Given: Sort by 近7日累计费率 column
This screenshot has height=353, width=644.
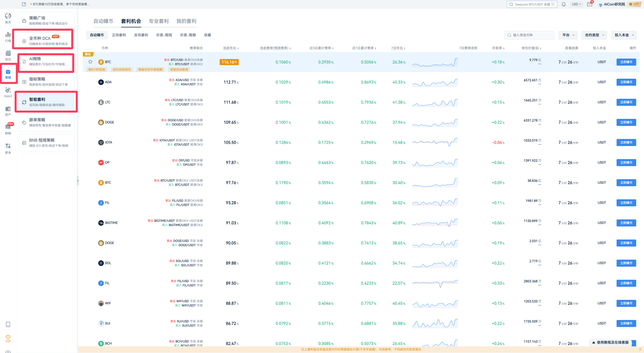Looking at the screenshot, I should point(364,48).
